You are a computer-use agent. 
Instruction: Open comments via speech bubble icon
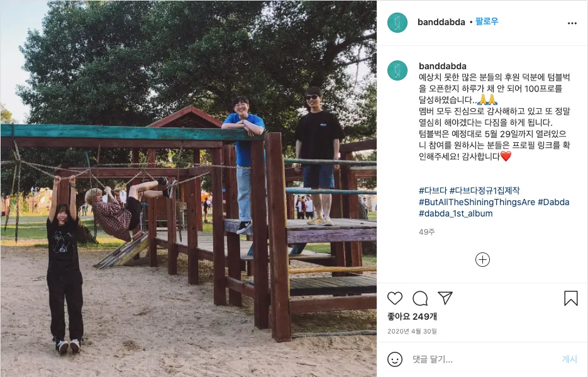[420, 298]
